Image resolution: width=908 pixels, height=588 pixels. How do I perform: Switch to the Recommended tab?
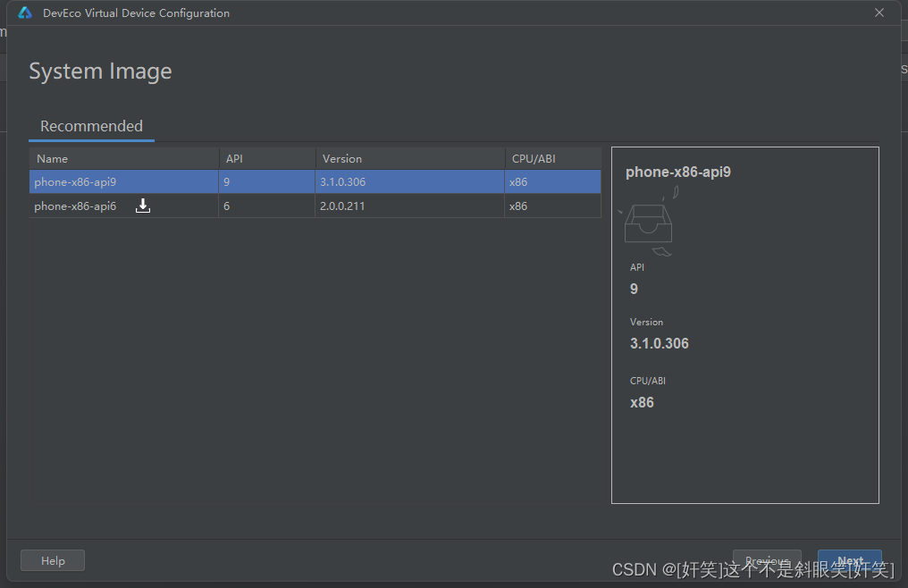[91, 126]
